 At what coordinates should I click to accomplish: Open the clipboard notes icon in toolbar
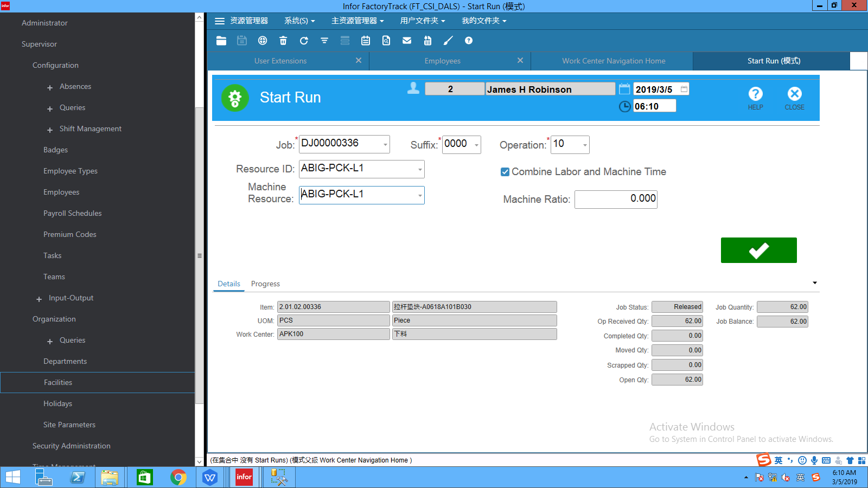[366, 41]
